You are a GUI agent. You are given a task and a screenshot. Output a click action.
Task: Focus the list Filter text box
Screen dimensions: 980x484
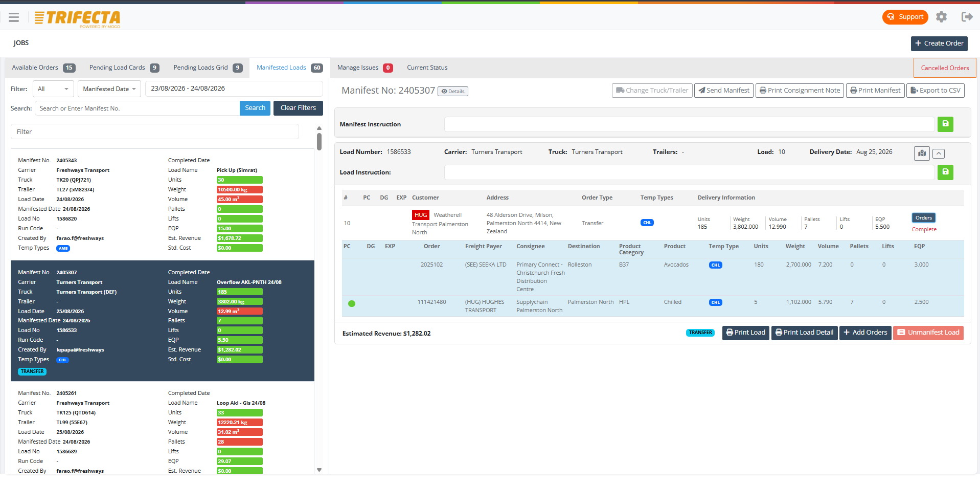click(155, 132)
